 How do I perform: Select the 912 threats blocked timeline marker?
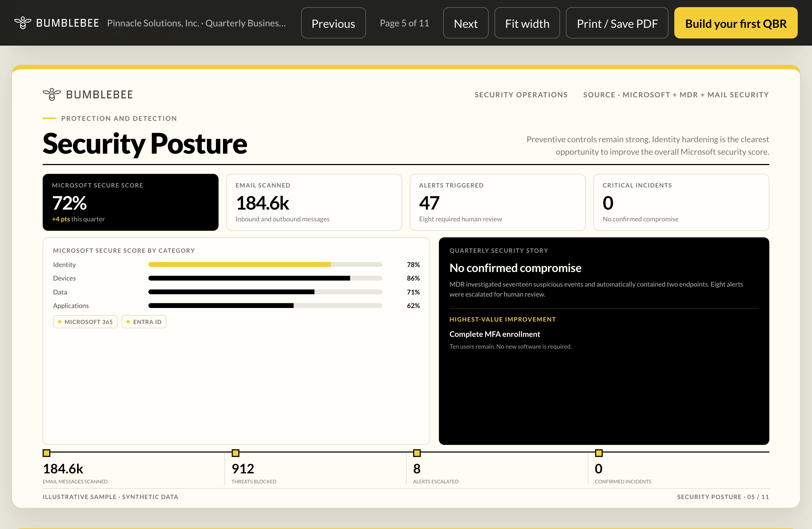click(235, 453)
